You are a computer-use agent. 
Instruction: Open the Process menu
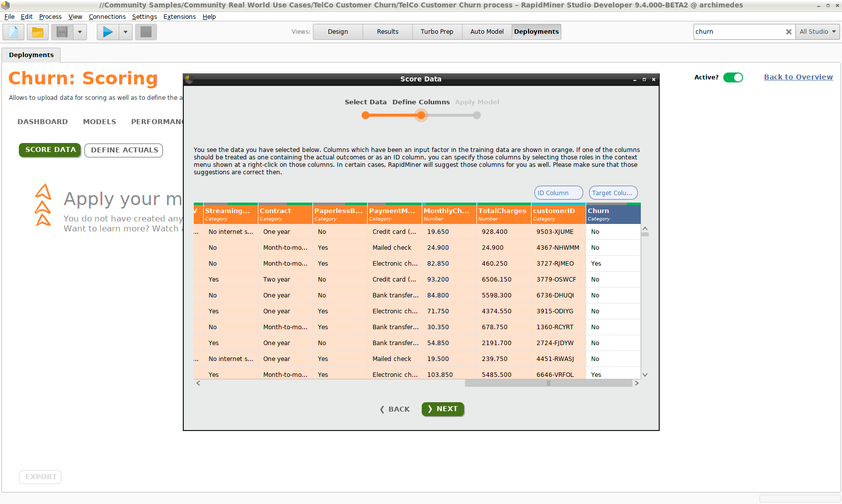50,17
